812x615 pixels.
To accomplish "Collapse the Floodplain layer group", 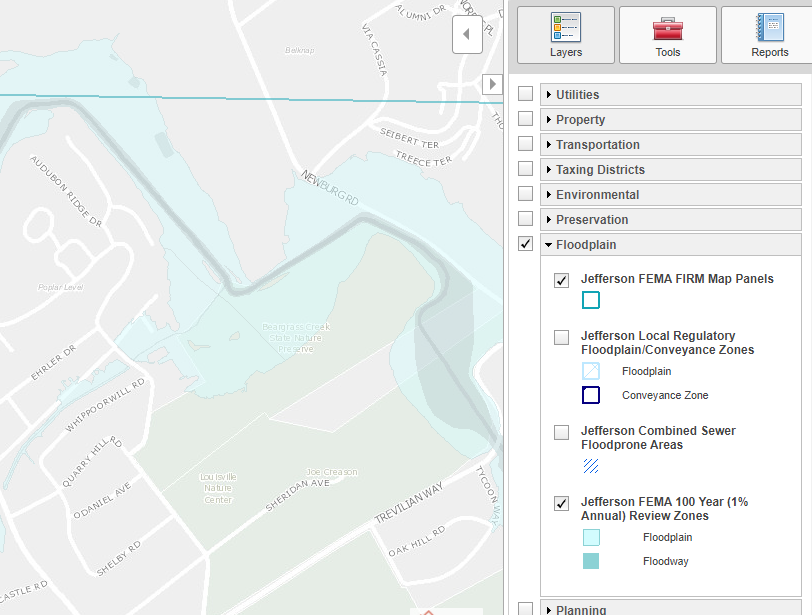I will click(x=549, y=245).
